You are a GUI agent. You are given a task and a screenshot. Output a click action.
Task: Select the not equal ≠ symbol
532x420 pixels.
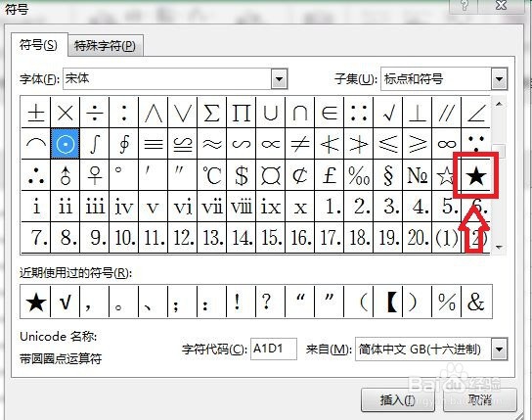(x=299, y=144)
